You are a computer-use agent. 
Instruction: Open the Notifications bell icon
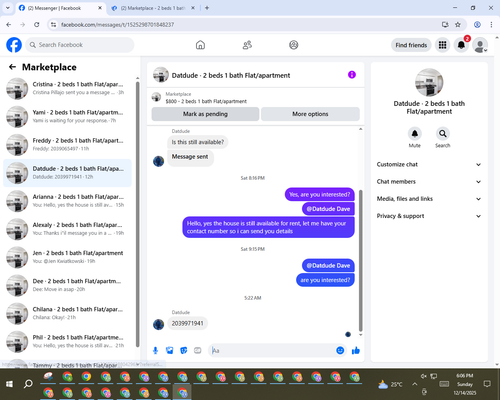[x=461, y=45]
